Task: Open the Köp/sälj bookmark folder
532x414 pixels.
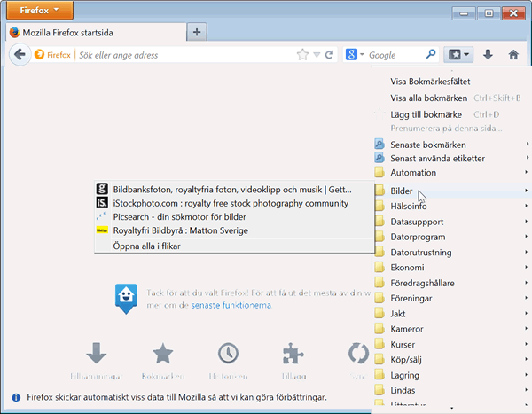Action: (x=451, y=360)
